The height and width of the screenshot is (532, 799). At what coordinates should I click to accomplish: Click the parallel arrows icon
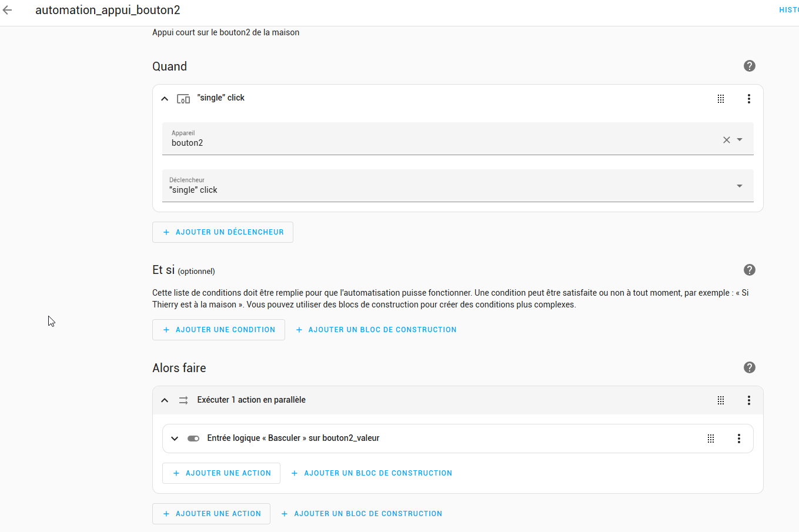pyautogui.click(x=183, y=400)
